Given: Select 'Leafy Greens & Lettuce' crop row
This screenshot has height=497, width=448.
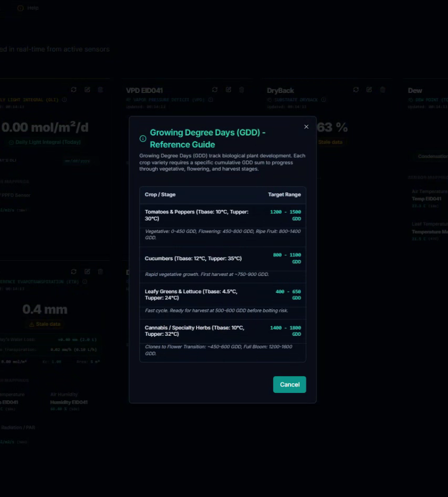Looking at the screenshot, I should click(191, 294).
